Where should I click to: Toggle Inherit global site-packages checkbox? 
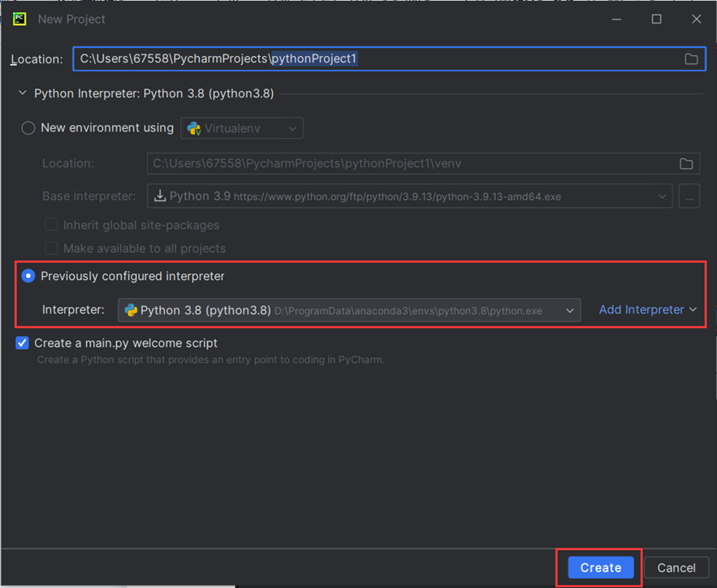pos(51,225)
